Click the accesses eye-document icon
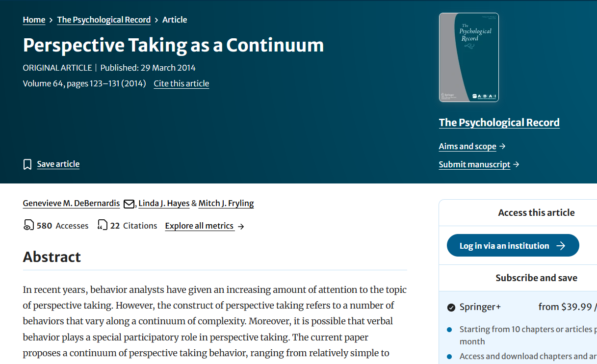The height and width of the screenshot is (364, 597). (28, 226)
